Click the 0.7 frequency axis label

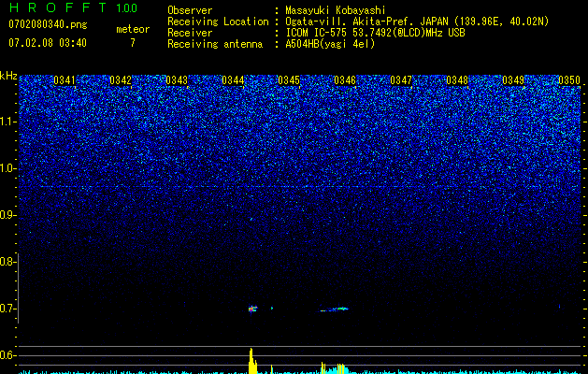(x=7, y=309)
